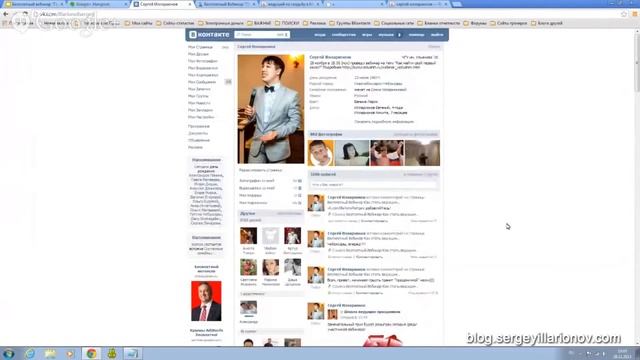The image size is (640, 360).
Task: Click the Windows Start button
Action: coord(9,353)
